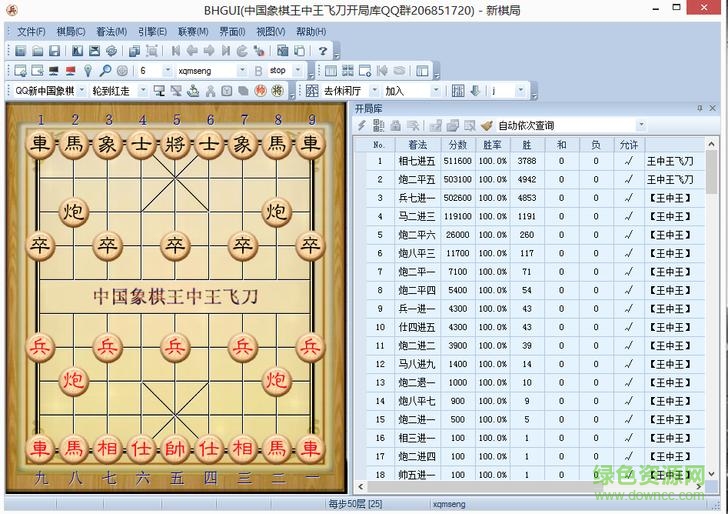The height and width of the screenshot is (514, 728).
Task: Click the new game icon in top toolbar
Action: 20,51
